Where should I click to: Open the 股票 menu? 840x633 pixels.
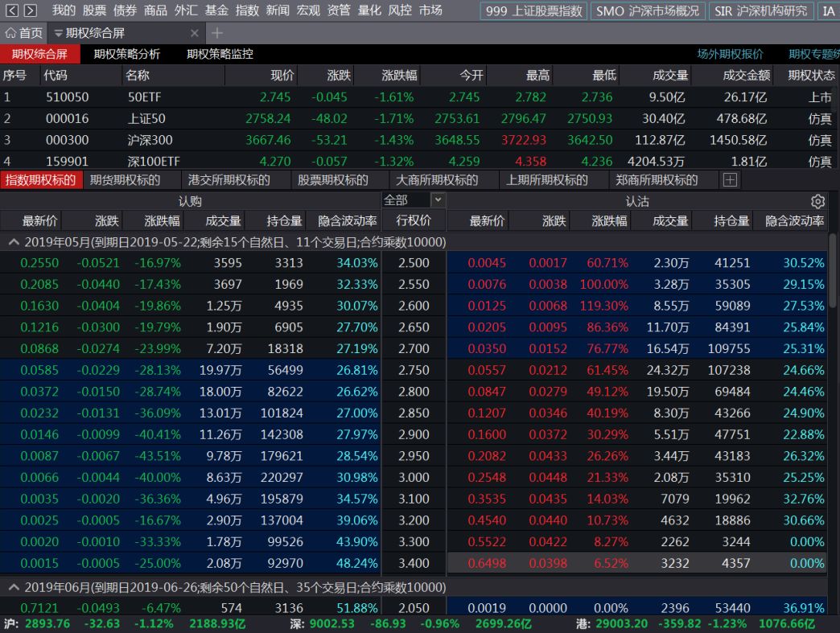(94, 10)
